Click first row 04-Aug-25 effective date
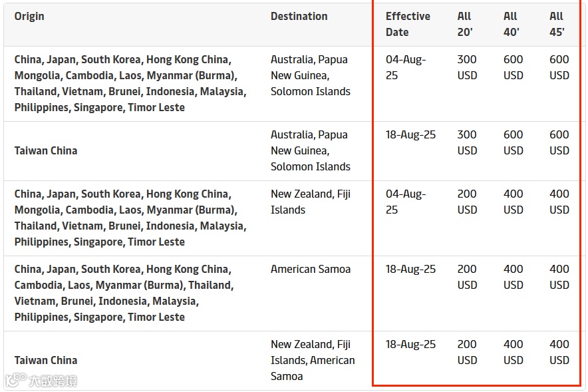 click(406, 67)
